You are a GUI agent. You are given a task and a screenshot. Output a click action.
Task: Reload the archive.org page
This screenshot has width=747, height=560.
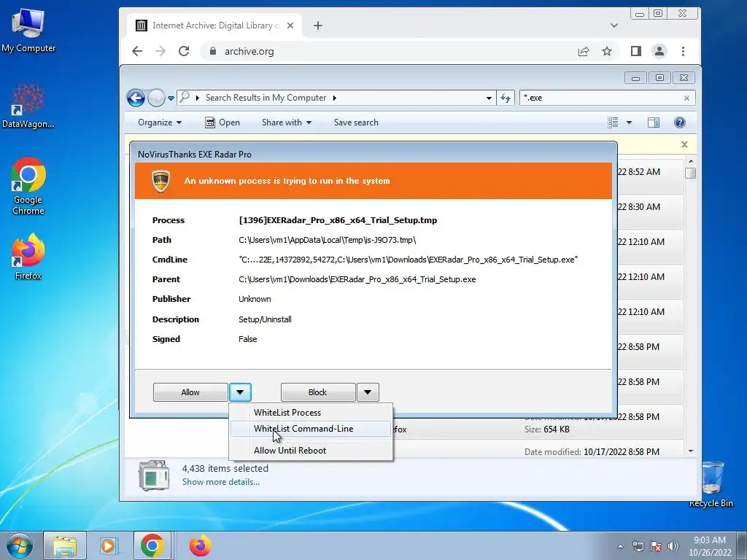[184, 52]
